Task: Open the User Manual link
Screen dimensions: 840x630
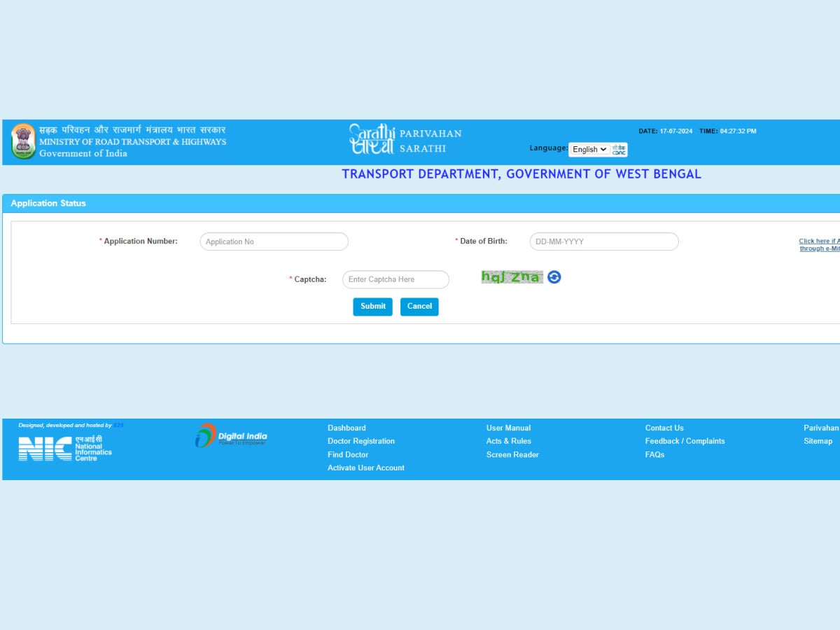Action: point(508,428)
